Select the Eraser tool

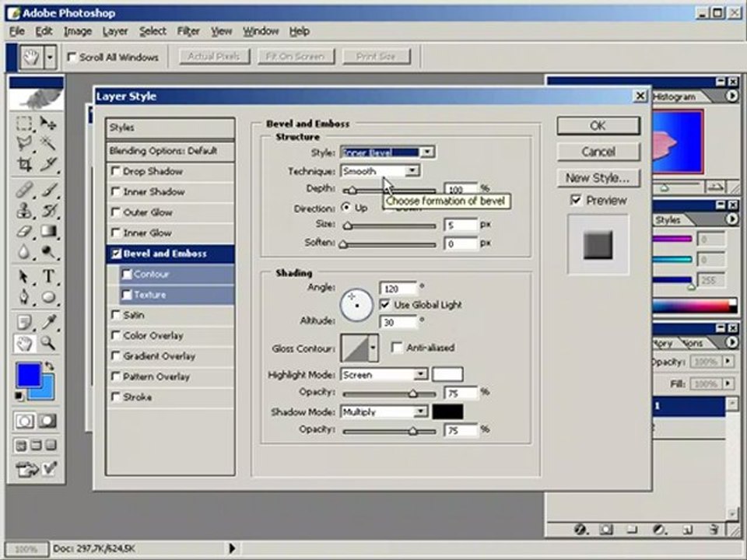coord(24,232)
